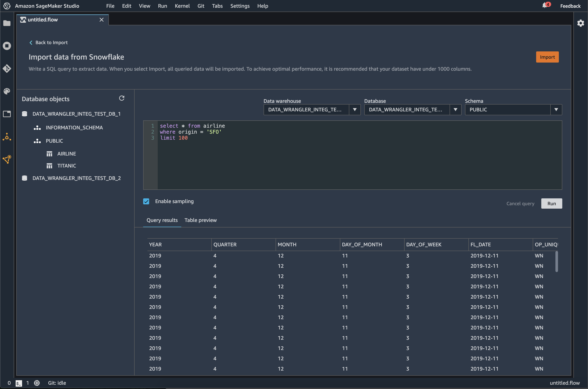588x389 pixels.
Task: Open the settings gear in right sidebar
Action: click(x=580, y=23)
